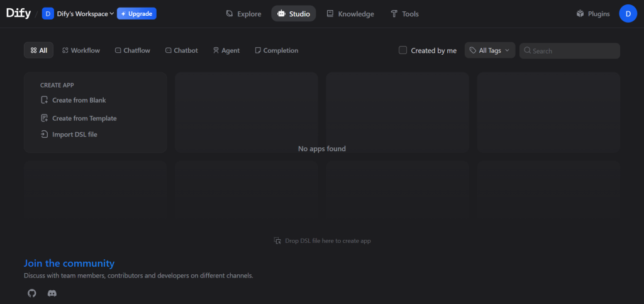Select the Completion filter tab
Viewport: 644px width, 304px height.
tap(276, 50)
